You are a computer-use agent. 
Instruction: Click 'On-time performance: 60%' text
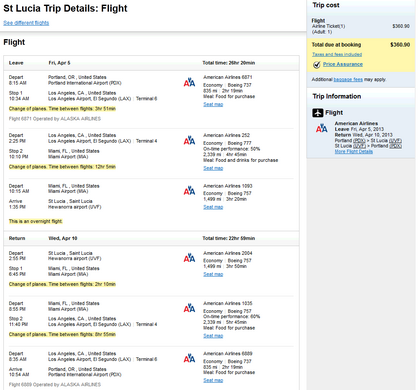232,317
